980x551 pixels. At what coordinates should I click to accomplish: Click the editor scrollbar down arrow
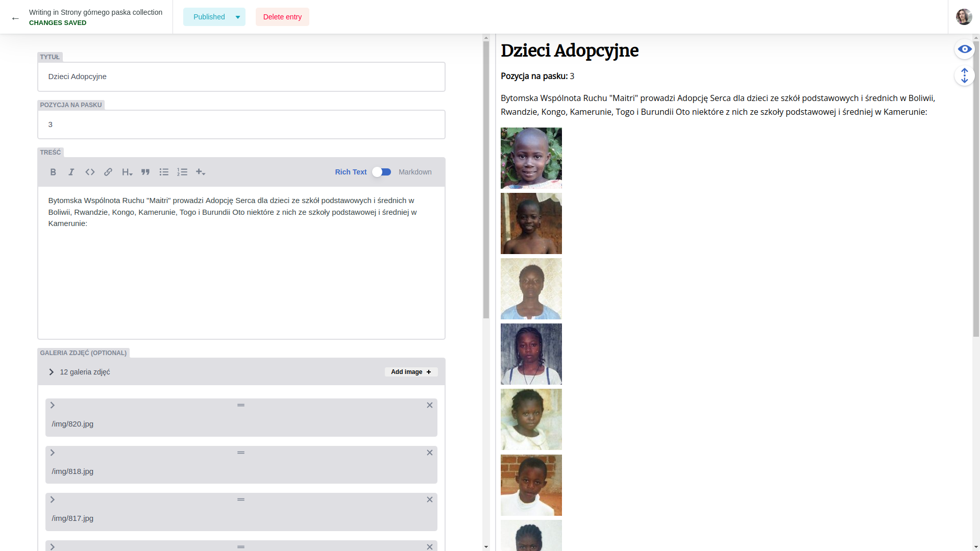(486, 547)
